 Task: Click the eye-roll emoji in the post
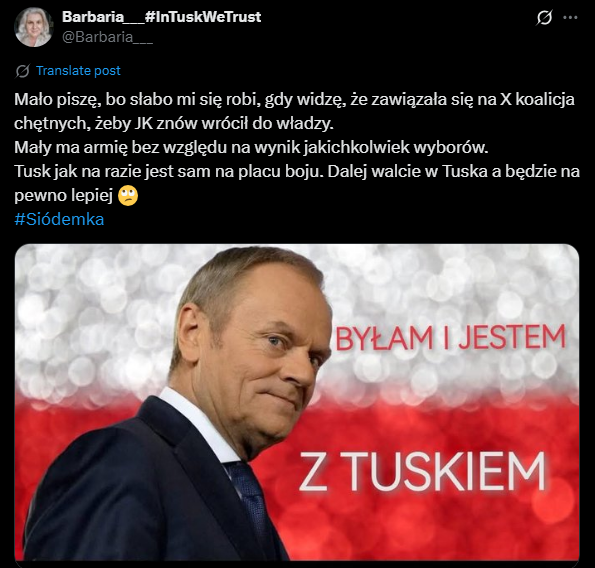(x=128, y=196)
